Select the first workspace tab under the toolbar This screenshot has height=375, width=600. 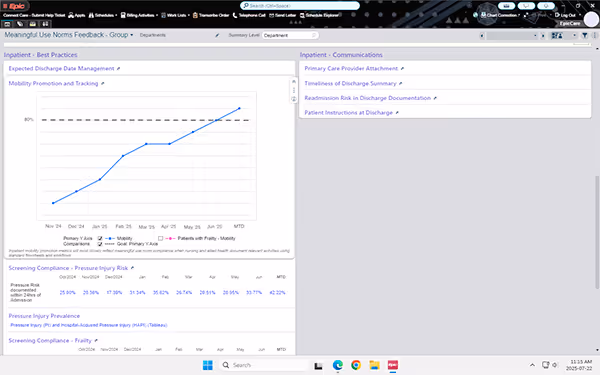tap(7, 24)
